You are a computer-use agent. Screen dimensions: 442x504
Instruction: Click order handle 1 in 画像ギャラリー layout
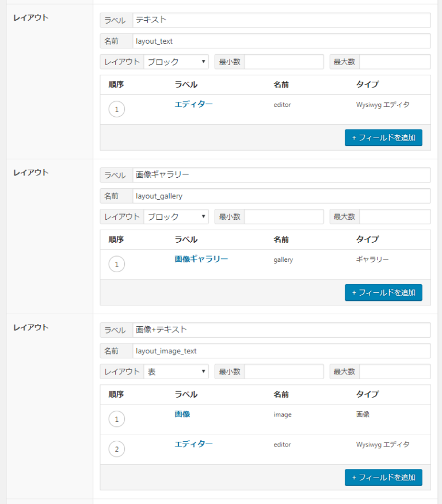[116, 264]
